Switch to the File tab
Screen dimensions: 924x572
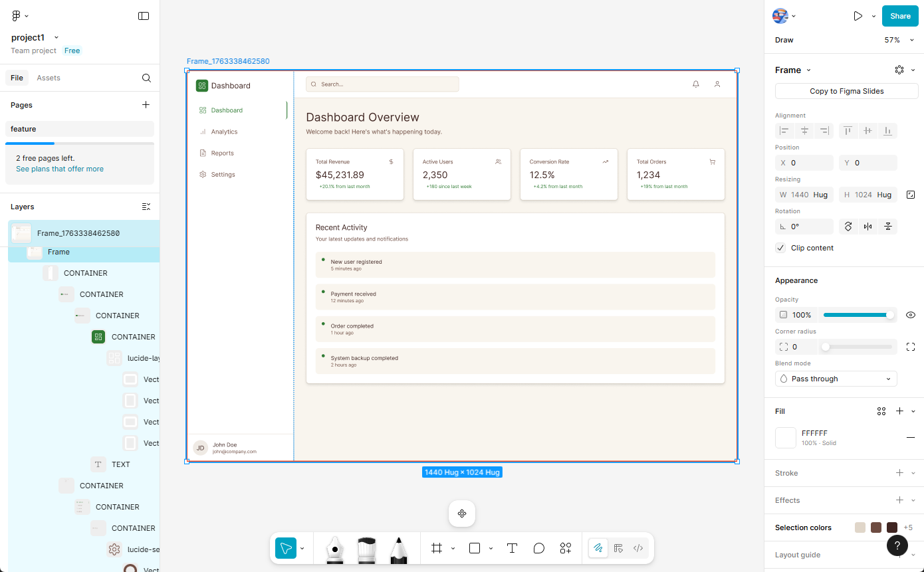click(17, 78)
